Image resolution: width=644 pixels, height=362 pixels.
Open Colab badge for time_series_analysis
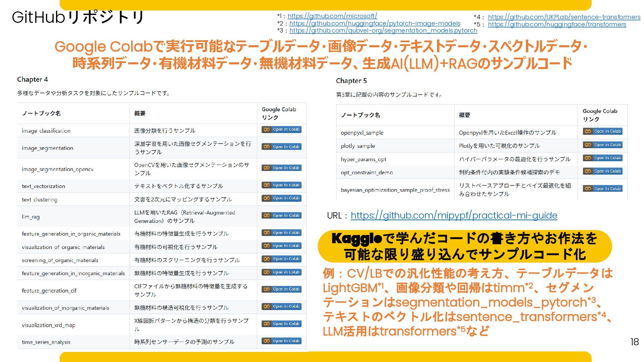pyautogui.click(x=281, y=341)
